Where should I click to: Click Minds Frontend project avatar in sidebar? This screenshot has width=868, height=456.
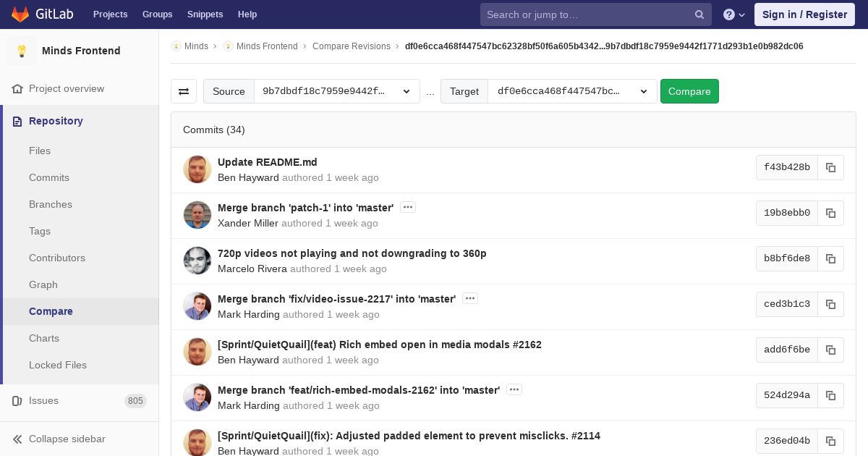point(22,51)
